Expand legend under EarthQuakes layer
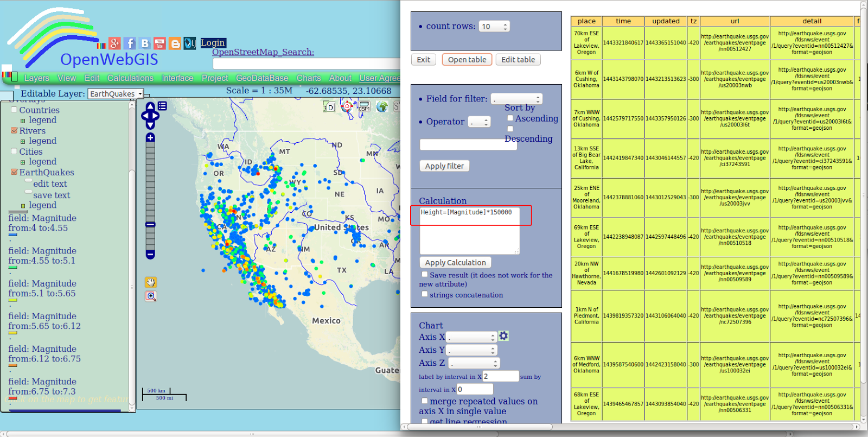Screen dimensions: 868x437 coord(23,206)
